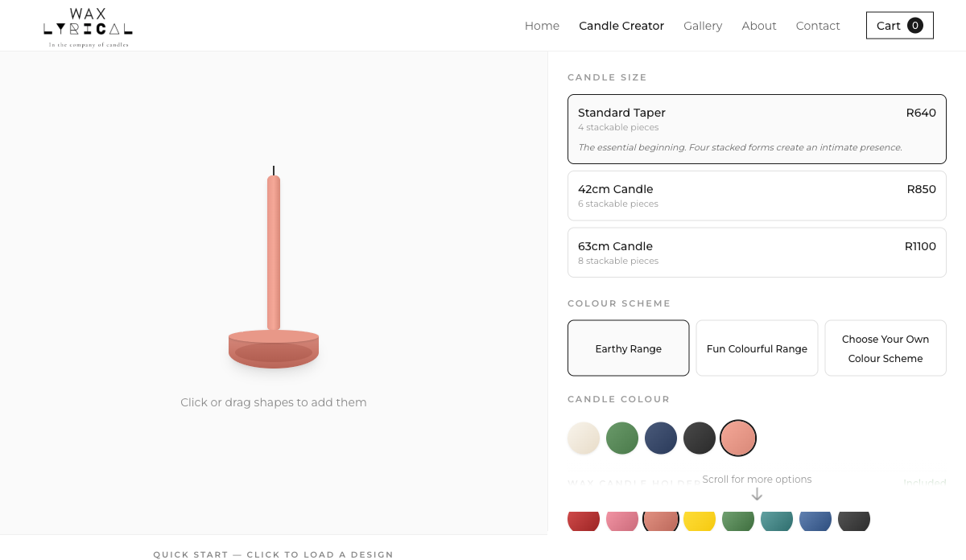The width and height of the screenshot is (966, 560).
Task: Pick the cream candle colour swatch
Action: [x=584, y=439]
